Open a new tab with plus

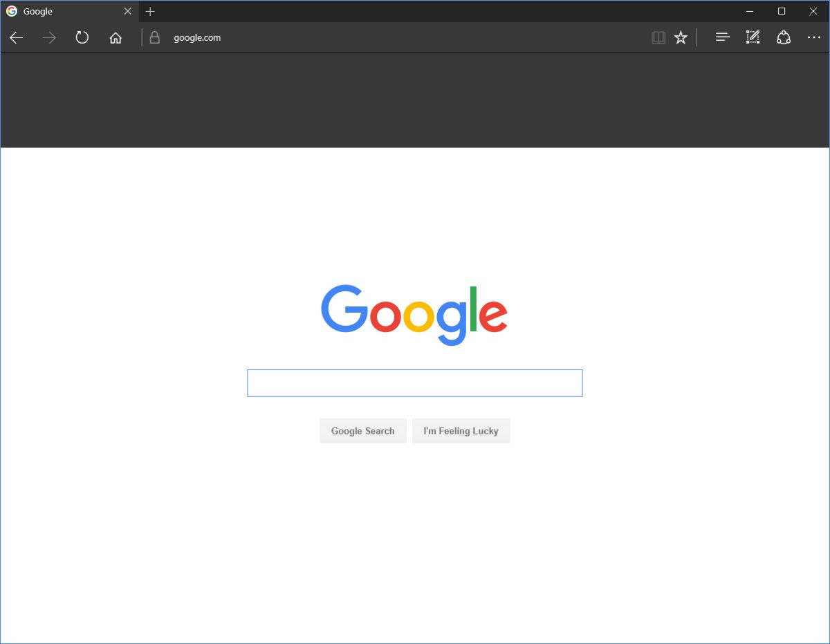[x=150, y=11]
